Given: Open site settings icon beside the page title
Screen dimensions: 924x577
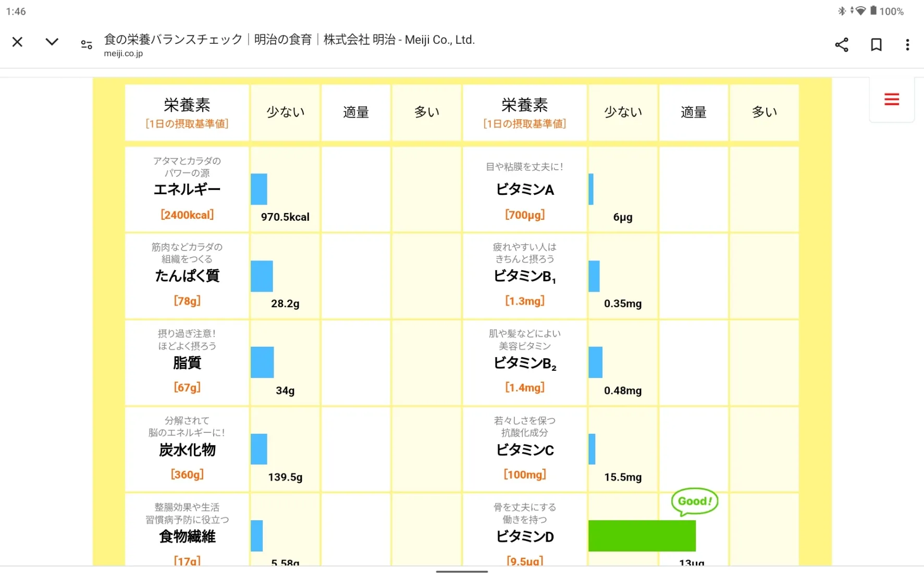Looking at the screenshot, I should coord(87,45).
